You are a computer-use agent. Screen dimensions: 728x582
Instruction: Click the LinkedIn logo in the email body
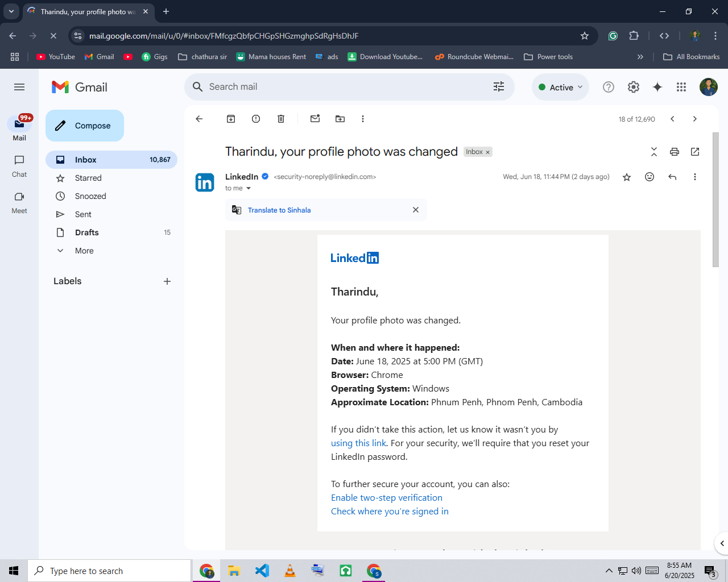coord(355,258)
